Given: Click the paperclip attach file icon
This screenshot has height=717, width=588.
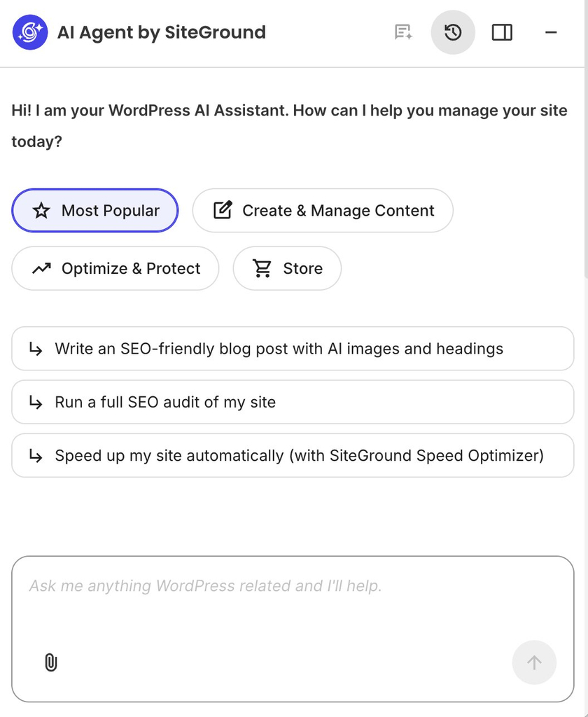Looking at the screenshot, I should click(51, 662).
